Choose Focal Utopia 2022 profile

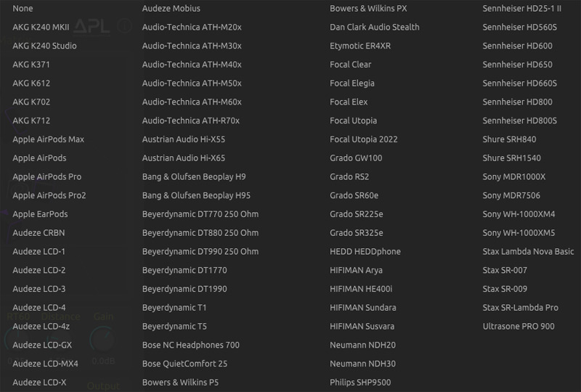click(363, 139)
